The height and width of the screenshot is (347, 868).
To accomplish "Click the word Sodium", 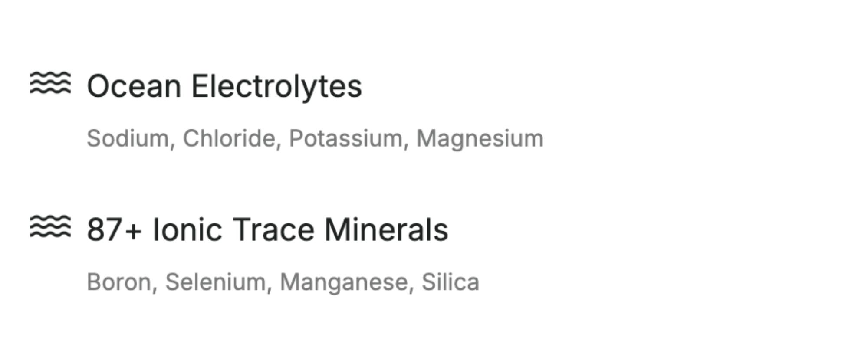I will 128,138.
